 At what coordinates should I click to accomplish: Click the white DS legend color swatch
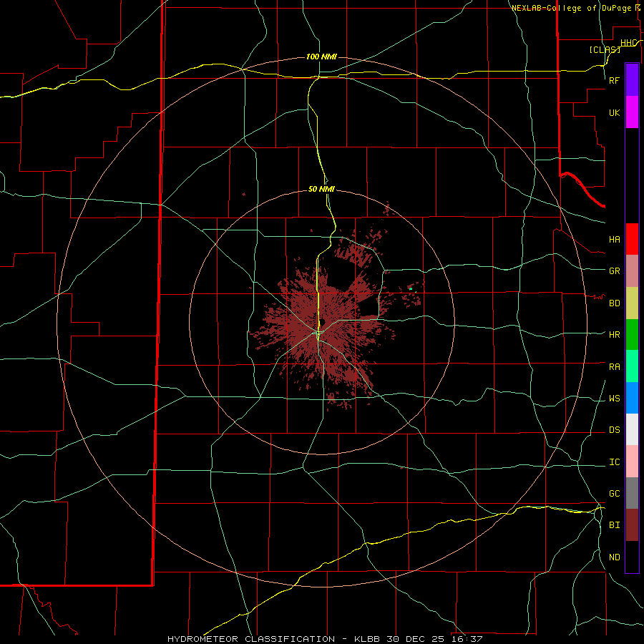[x=632, y=429]
